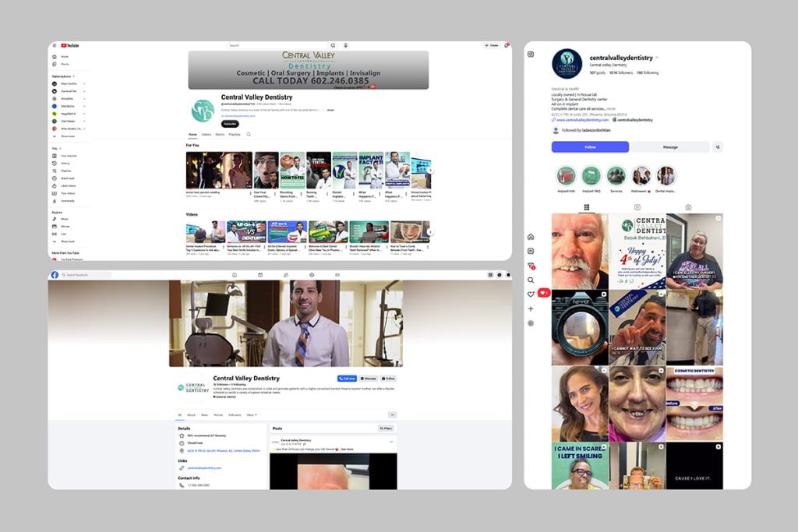Viewport: 798px width, 532px height.
Task: Click Instagram Follow button
Action: click(591, 147)
